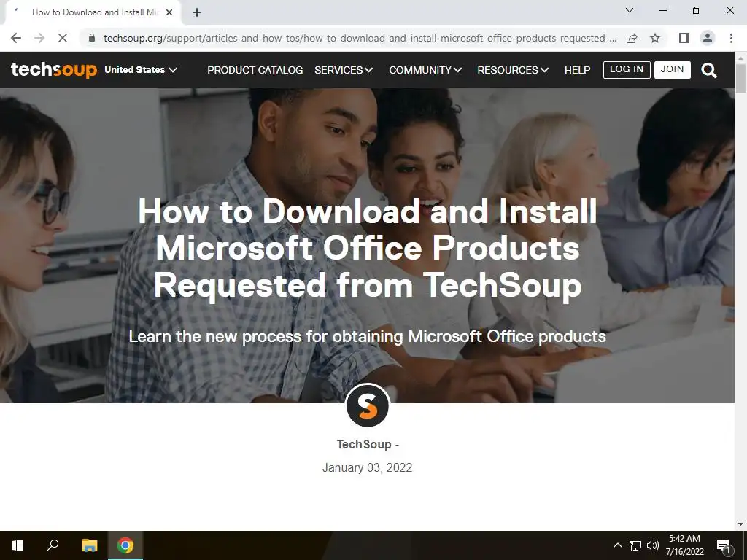Viewport: 747px width, 560px height.
Task: Click the 'TechSoup -' author name
Action: point(368,444)
